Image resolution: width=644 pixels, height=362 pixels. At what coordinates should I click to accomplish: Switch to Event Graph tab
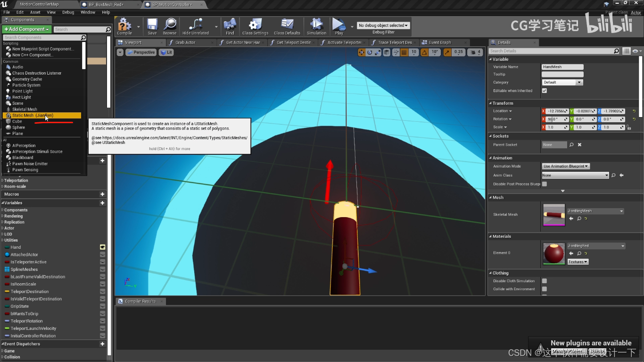click(x=439, y=42)
